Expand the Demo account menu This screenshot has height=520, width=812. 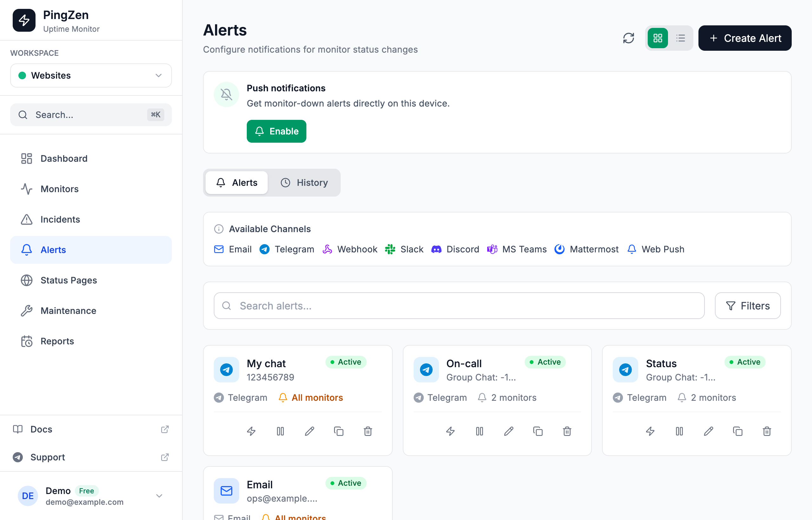point(91,496)
